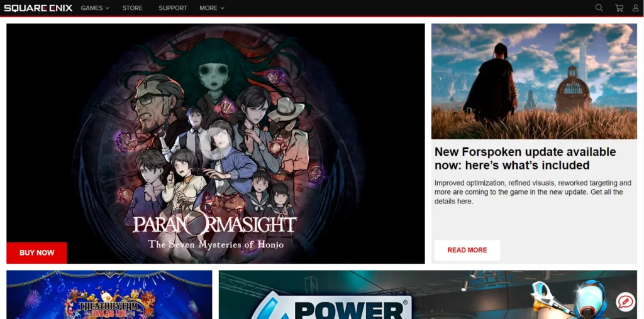The height and width of the screenshot is (319, 644).
Task: Click the Paranormasight Seven Mysteries title art
Action: coord(215,231)
